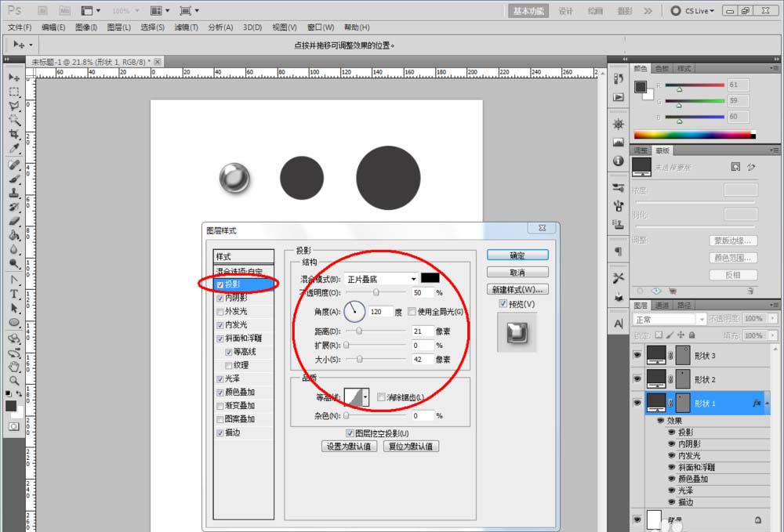Switch to the 通道 tab
The width and height of the screenshot is (784, 532).
pyautogui.click(x=662, y=306)
